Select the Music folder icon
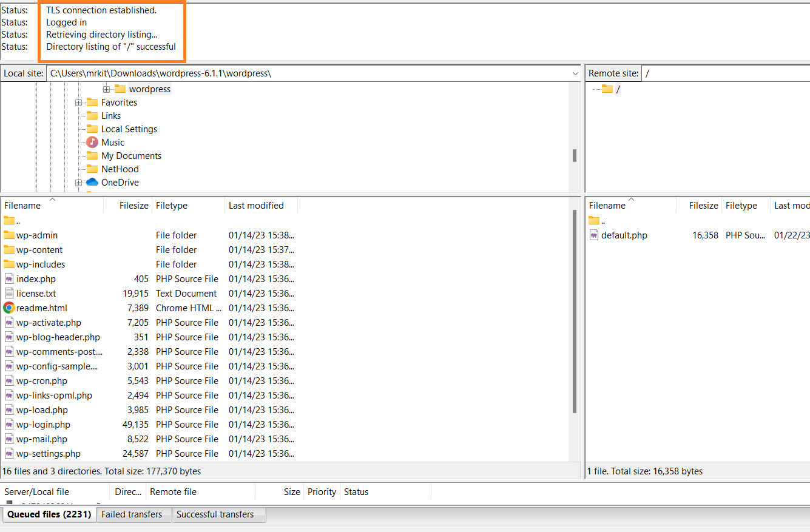810x532 pixels. coord(92,143)
